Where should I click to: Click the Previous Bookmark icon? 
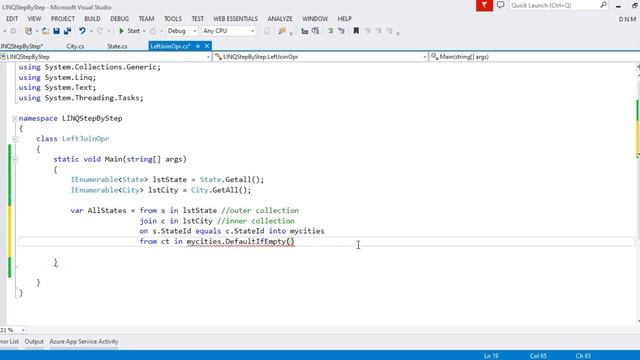coord(367,31)
